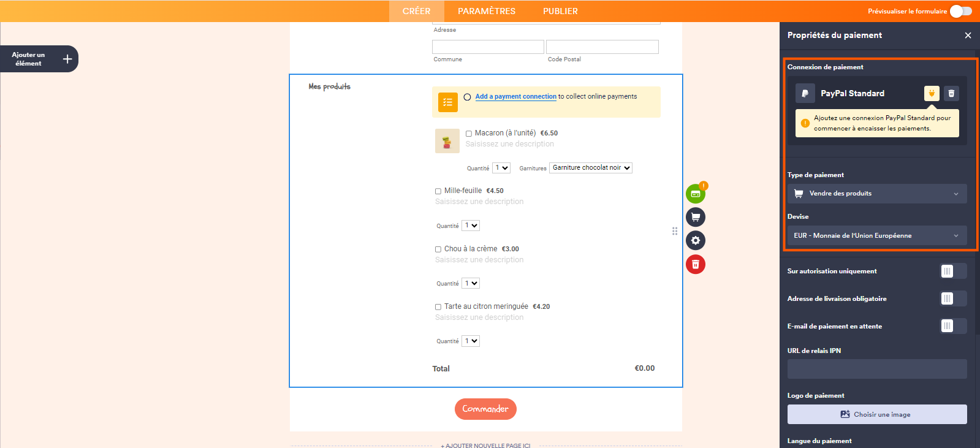Viewport: 980px width, 448px height.
Task: Enable Sur autorisation uniquement toggle
Action: click(x=953, y=271)
